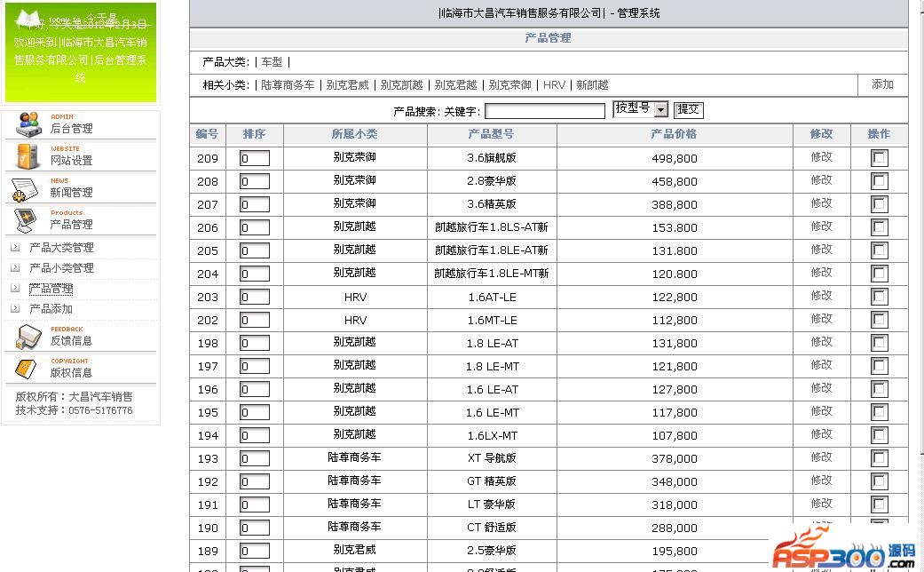This screenshot has height=572, width=924.
Task: Click the 产品型号 column header
Action: 491,134
